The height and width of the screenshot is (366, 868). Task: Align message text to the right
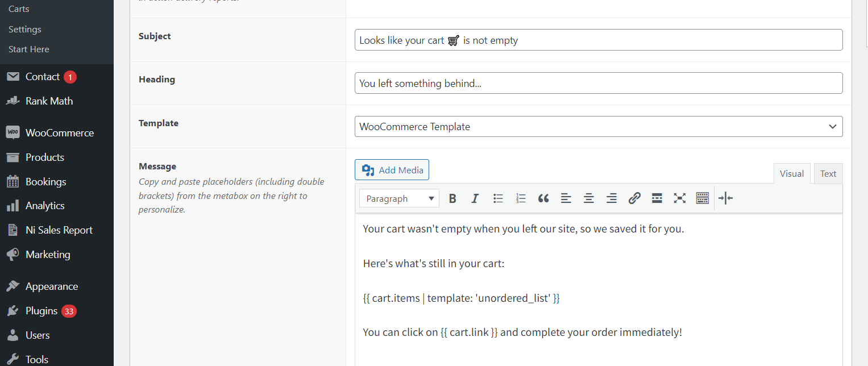pos(611,198)
